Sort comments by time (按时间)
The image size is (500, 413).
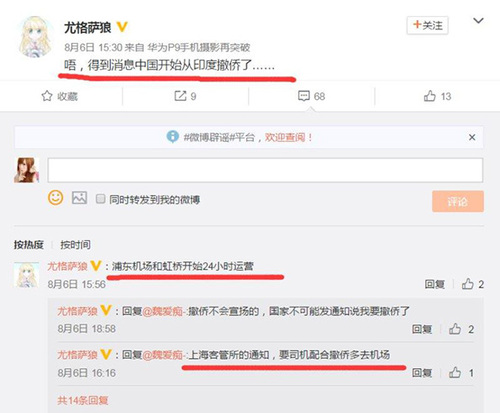75,245
